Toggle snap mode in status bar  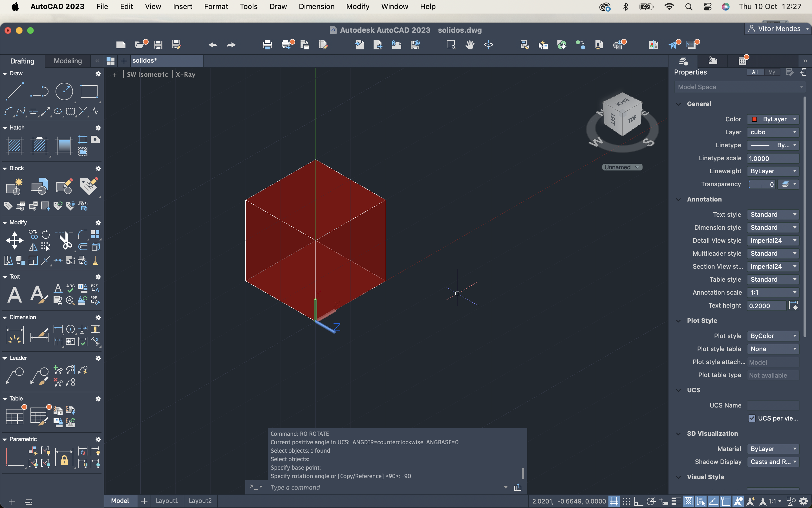(x=626, y=501)
